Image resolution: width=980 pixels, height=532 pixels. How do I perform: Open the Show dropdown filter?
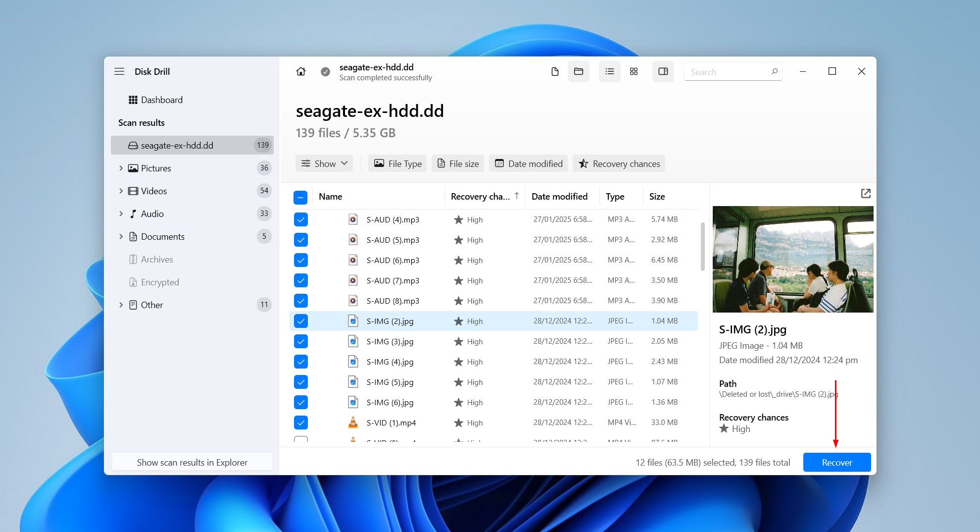tap(324, 163)
